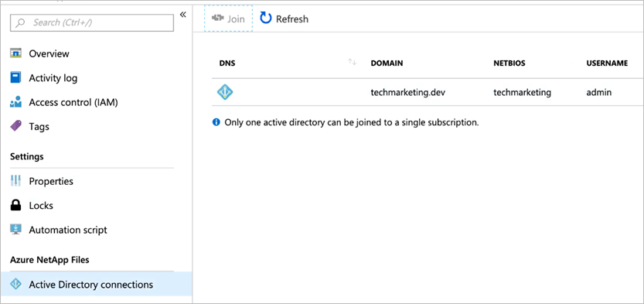Click the Refresh button label
The width and height of the screenshot is (644, 304).
click(x=292, y=19)
